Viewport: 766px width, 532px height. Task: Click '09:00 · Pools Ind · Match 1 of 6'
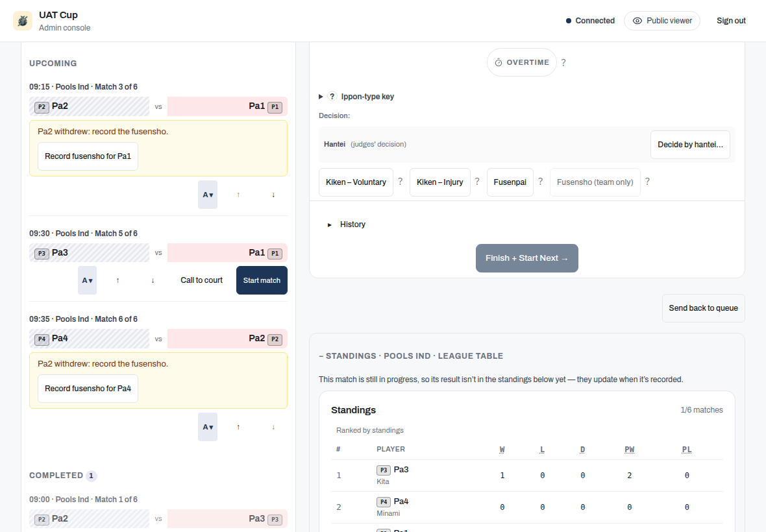(x=83, y=500)
